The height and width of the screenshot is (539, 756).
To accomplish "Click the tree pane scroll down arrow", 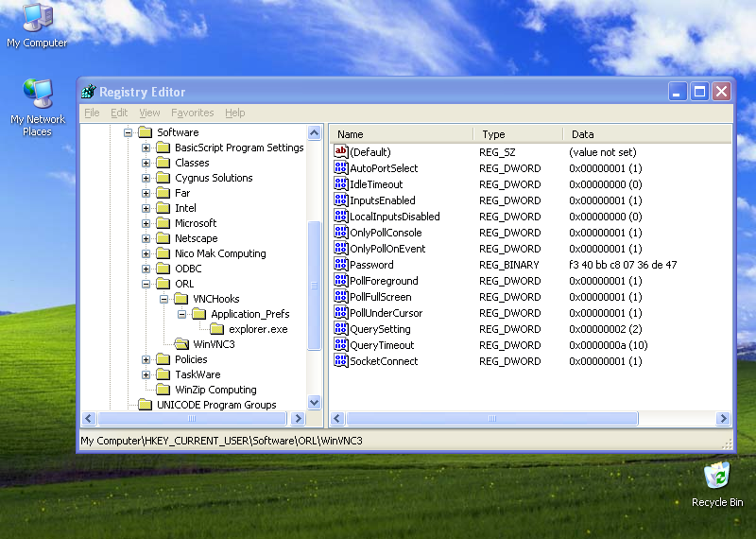I will [x=315, y=402].
